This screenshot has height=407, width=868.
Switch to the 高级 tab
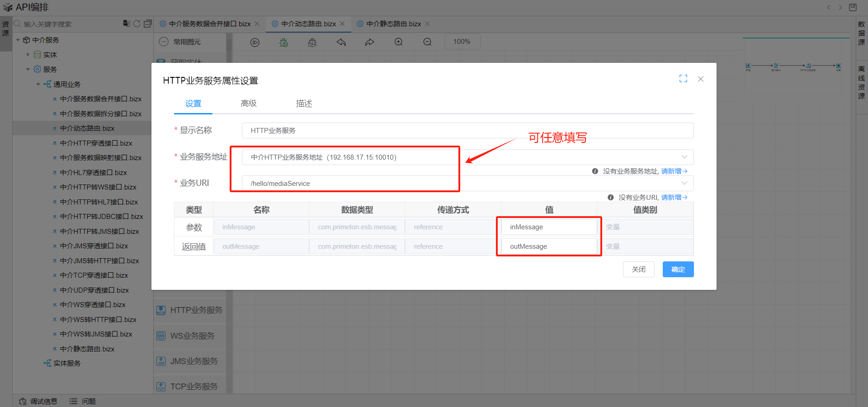tap(249, 104)
